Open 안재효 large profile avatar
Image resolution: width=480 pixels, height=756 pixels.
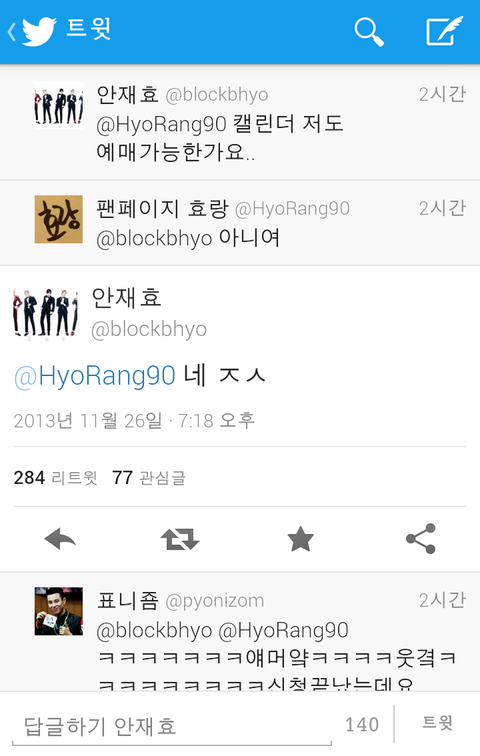tap(45, 312)
